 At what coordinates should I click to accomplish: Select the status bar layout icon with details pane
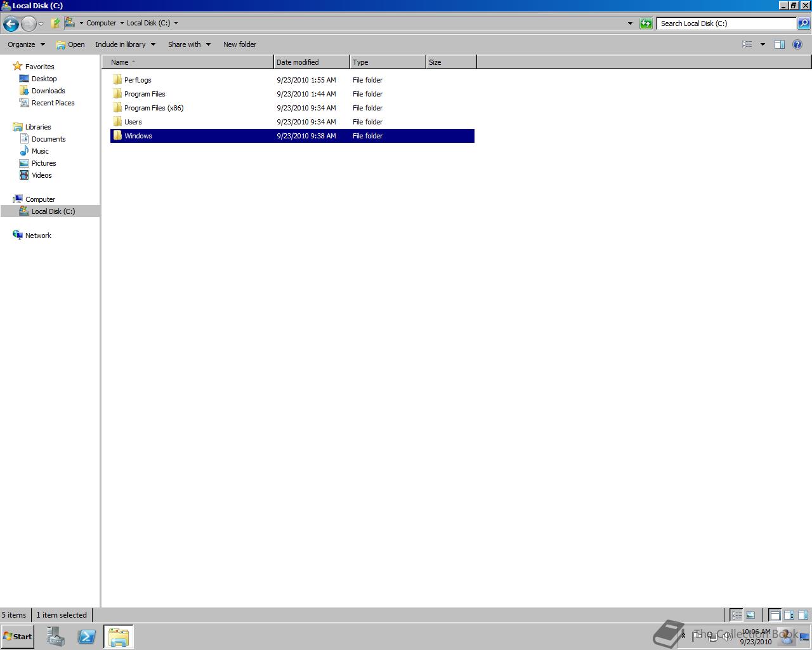point(789,615)
